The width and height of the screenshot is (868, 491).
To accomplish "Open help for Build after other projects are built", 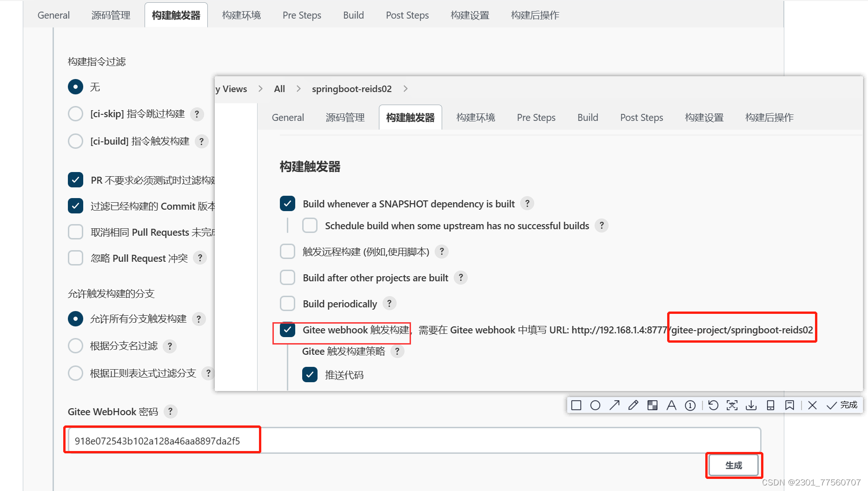I will [460, 277].
